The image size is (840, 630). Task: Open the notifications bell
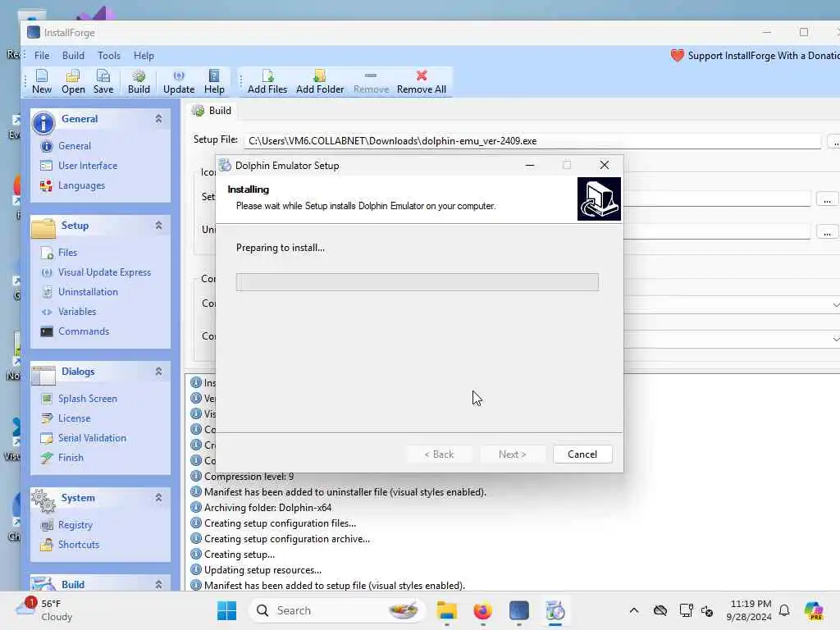pyautogui.click(x=784, y=610)
